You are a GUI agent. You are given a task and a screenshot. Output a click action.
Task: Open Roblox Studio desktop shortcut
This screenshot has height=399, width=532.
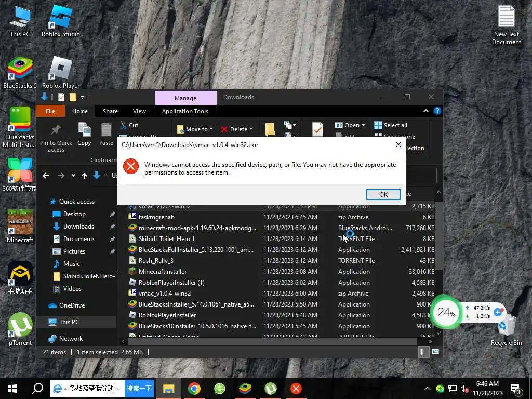(x=60, y=21)
